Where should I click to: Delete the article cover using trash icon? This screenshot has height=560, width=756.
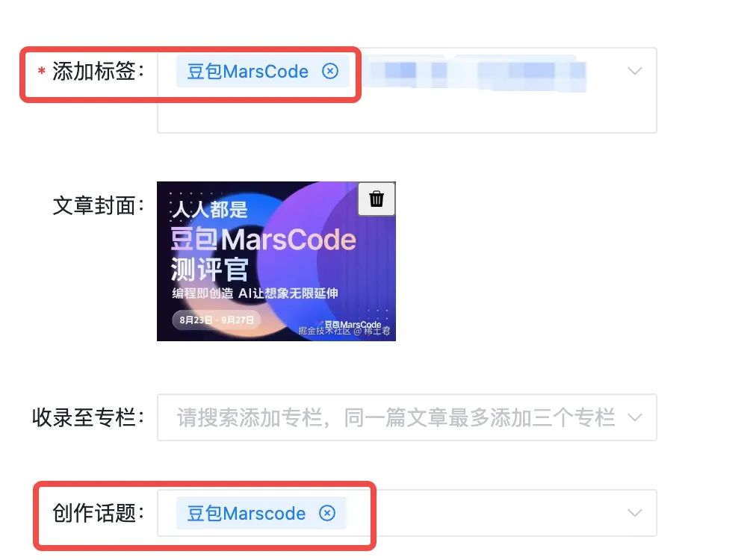377,199
